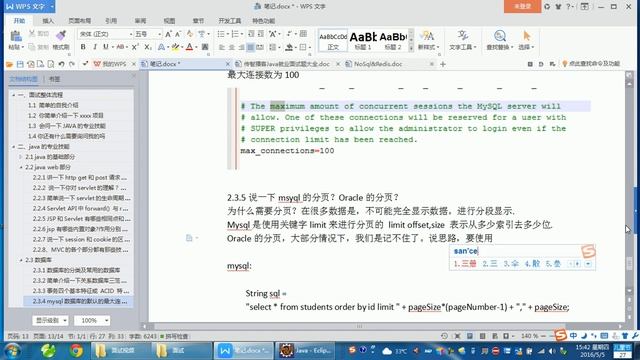Screen dimensions: 640x360
Task: Open the underline style dropdown arrow
Action: (x=113, y=47)
